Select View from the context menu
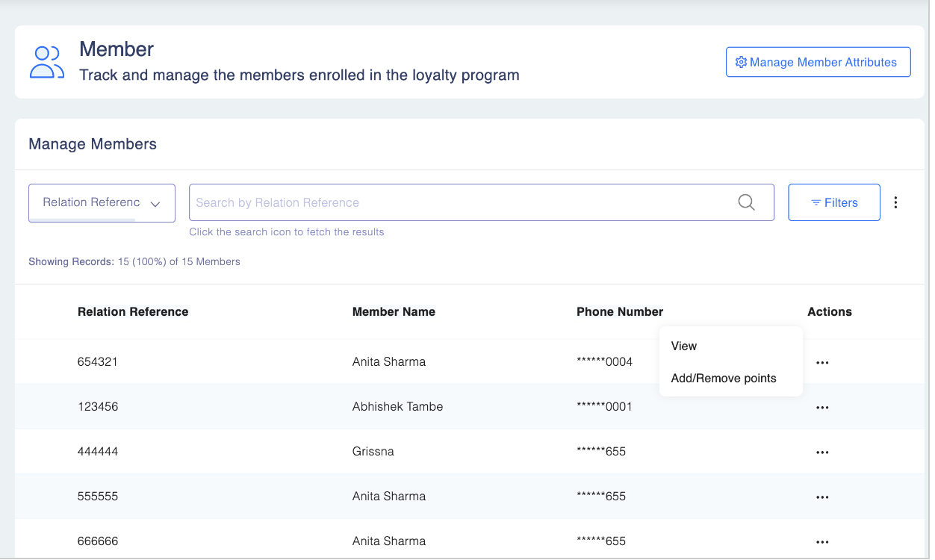Screen dimensions: 935x560 coord(684,346)
